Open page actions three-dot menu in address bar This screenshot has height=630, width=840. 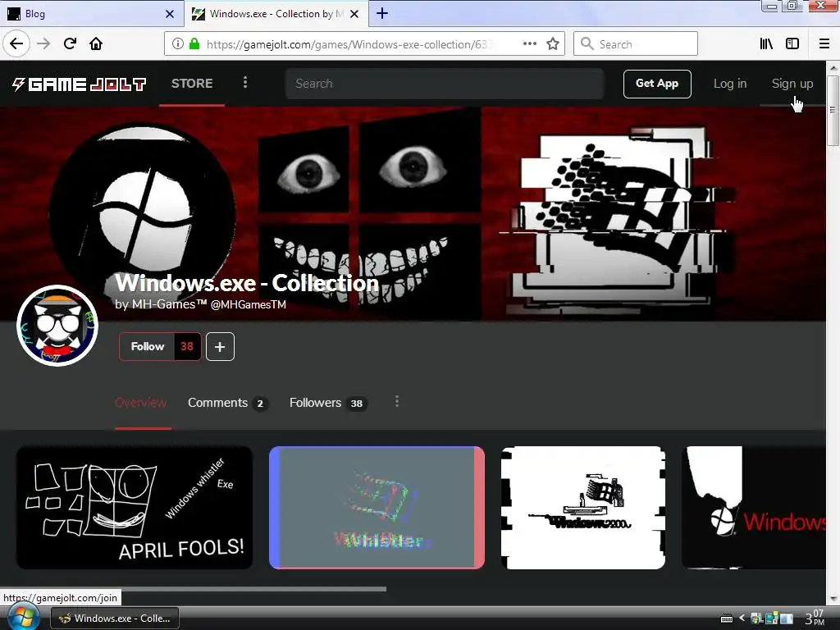[530, 44]
